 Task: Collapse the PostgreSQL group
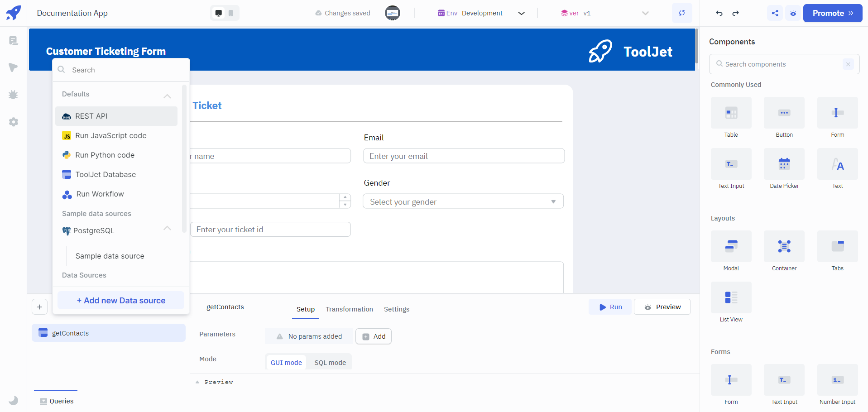point(167,228)
